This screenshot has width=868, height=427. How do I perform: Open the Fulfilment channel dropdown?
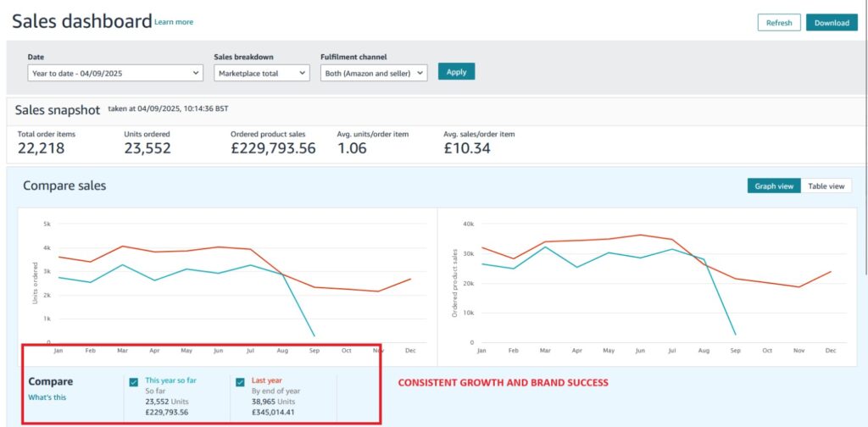pyautogui.click(x=374, y=73)
